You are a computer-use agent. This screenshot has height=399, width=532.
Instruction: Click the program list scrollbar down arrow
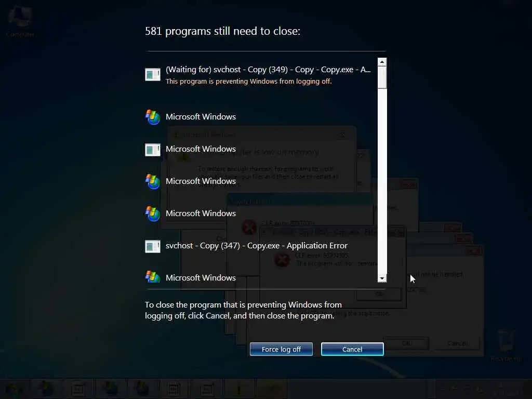382,278
